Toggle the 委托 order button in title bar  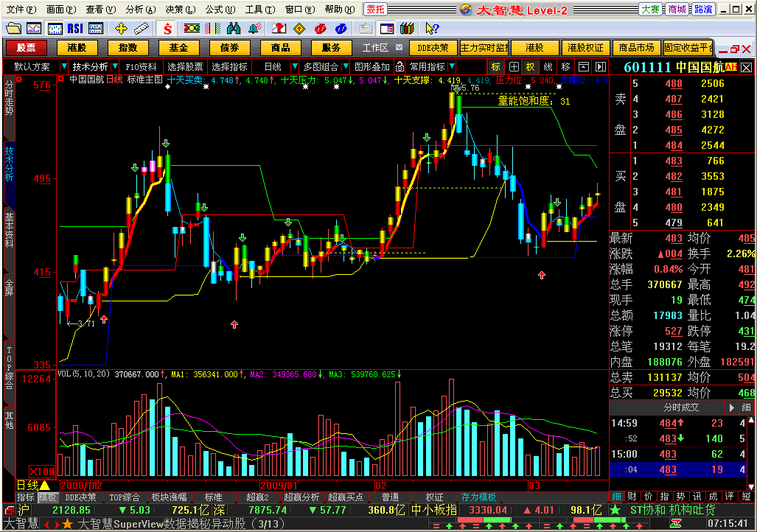375,9
